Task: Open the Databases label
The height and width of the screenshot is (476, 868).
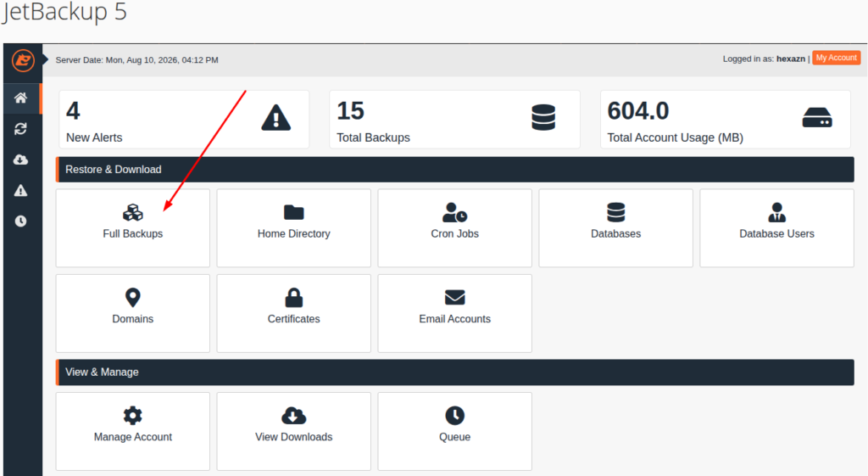Action: coord(615,234)
